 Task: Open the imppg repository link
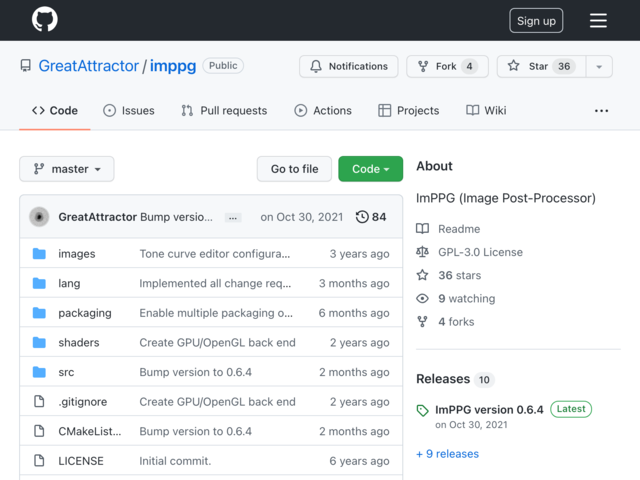click(173, 66)
